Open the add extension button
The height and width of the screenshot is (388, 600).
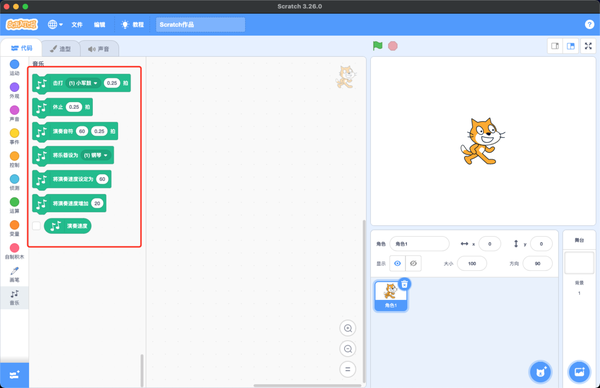(x=15, y=375)
